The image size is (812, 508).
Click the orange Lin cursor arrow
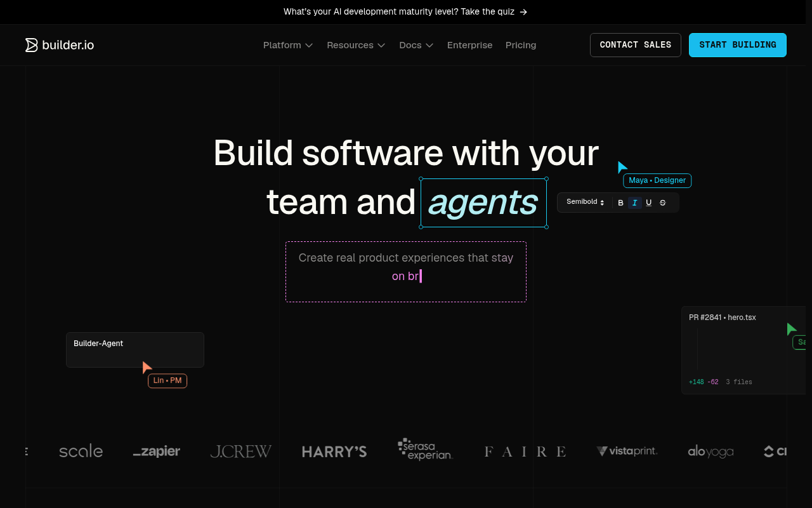click(147, 367)
